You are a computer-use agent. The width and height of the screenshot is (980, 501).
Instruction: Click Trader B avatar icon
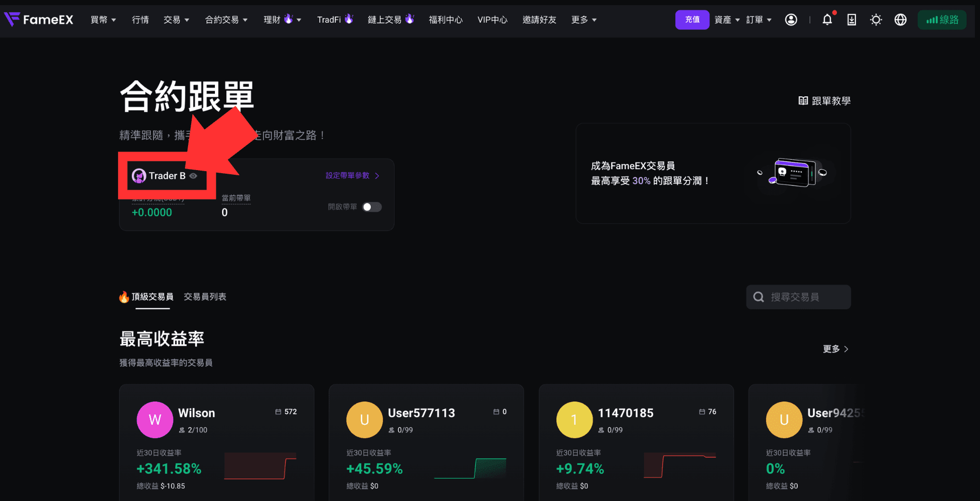point(139,176)
